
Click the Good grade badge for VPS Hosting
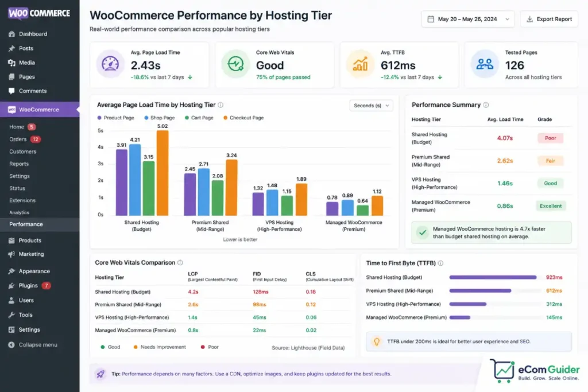pyautogui.click(x=551, y=183)
